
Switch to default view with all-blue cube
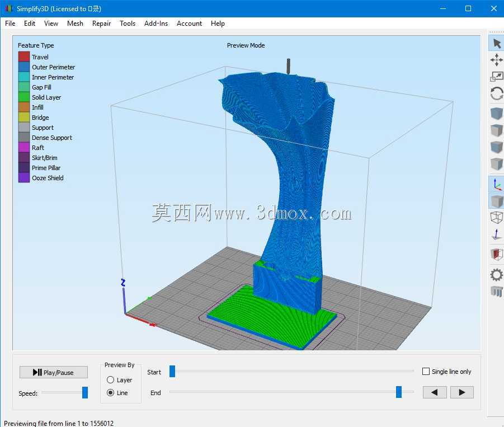pyautogui.click(x=497, y=113)
